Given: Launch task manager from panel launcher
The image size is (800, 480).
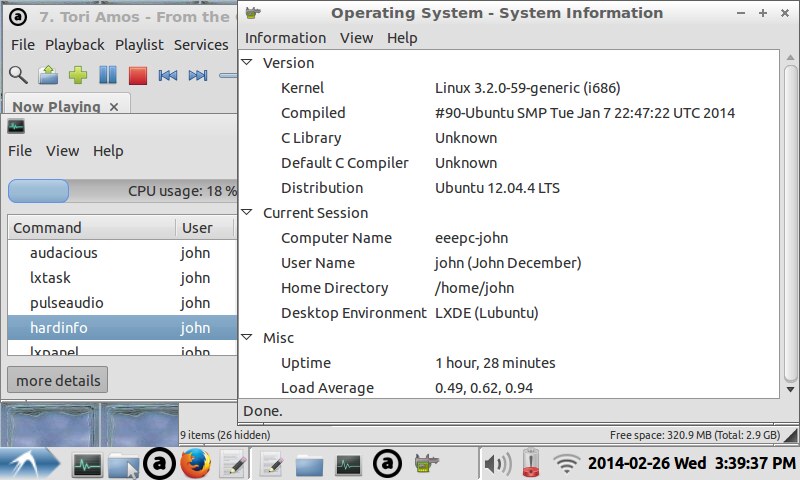Looking at the screenshot, I should tap(87, 465).
